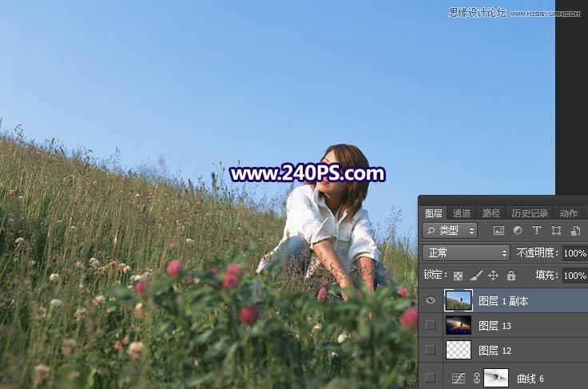Show the 图层 12 layer
The image size is (588, 389).
point(431,350)
